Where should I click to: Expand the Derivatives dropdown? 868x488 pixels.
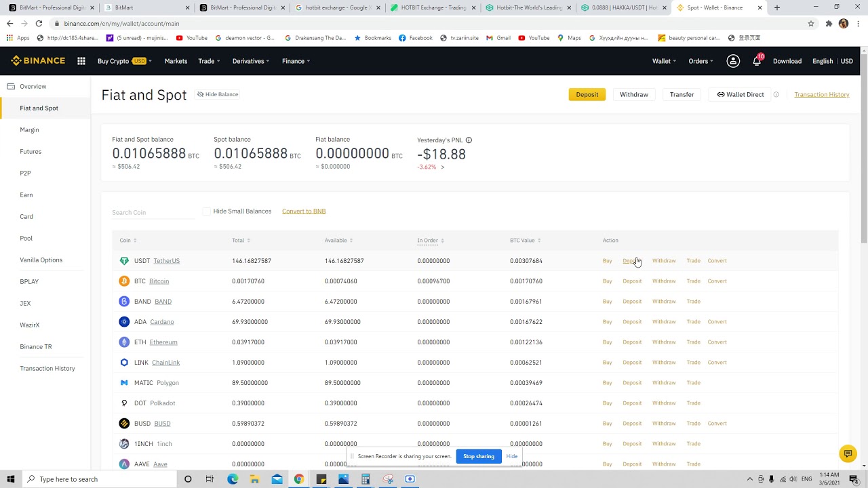tap(251, 61)
